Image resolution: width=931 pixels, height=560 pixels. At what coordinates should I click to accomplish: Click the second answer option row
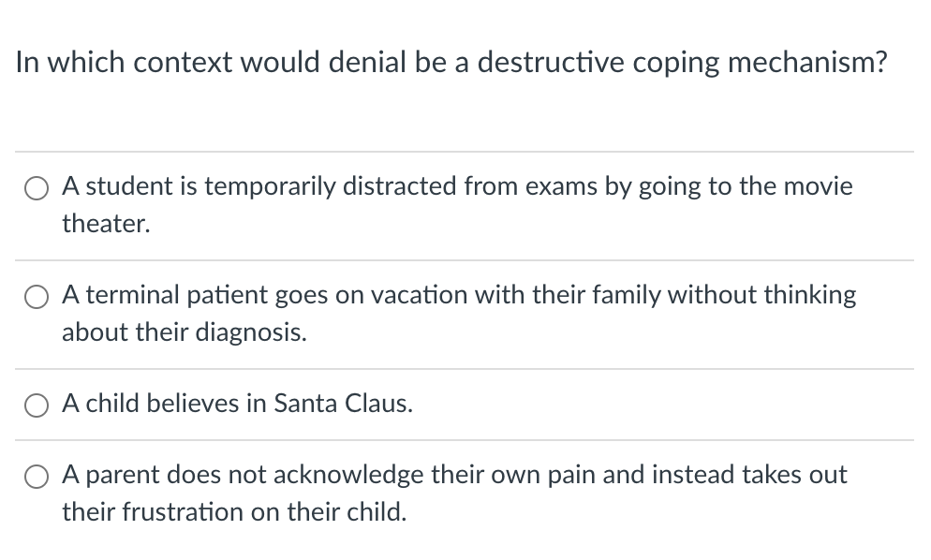pos(465,313)
